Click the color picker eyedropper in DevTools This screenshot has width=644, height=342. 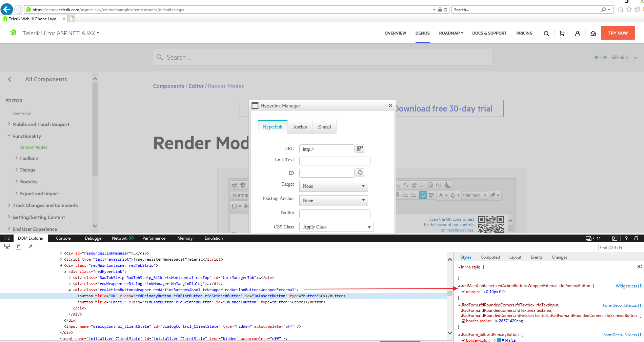point(31,247)
